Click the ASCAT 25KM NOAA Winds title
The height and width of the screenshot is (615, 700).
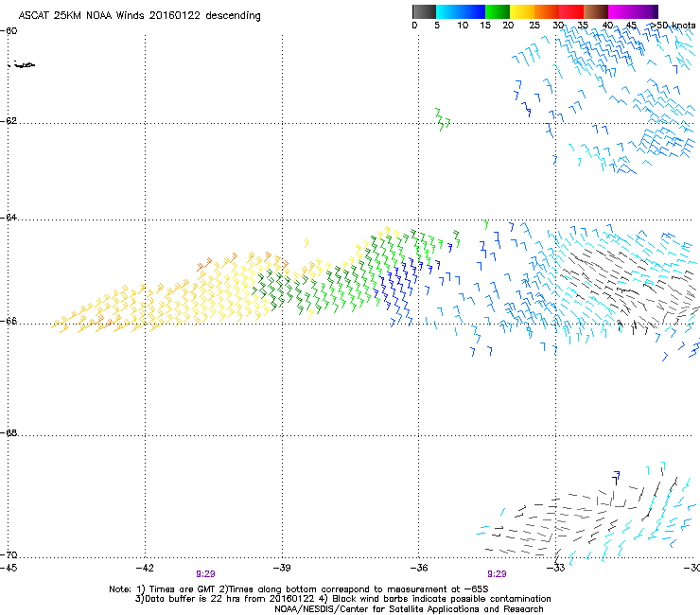[x=140, y=15]
